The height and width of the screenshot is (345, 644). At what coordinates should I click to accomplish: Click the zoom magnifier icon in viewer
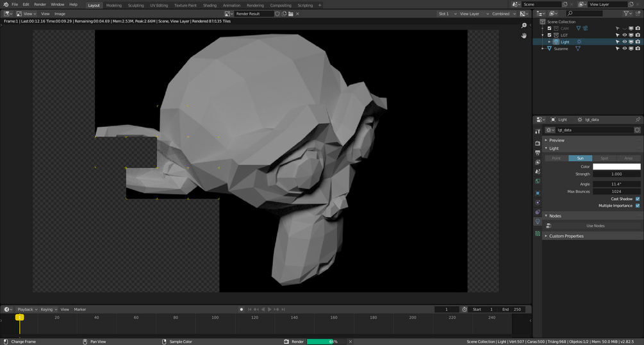524,26
